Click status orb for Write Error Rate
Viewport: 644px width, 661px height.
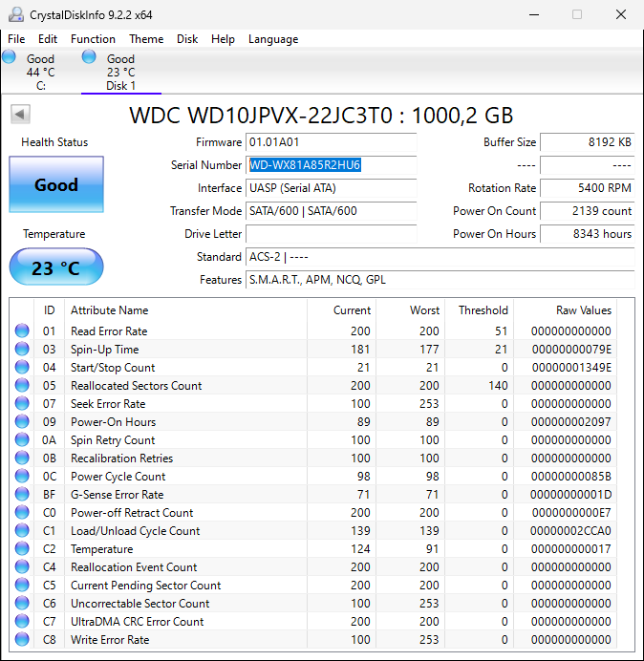click(x=22, y=639)
